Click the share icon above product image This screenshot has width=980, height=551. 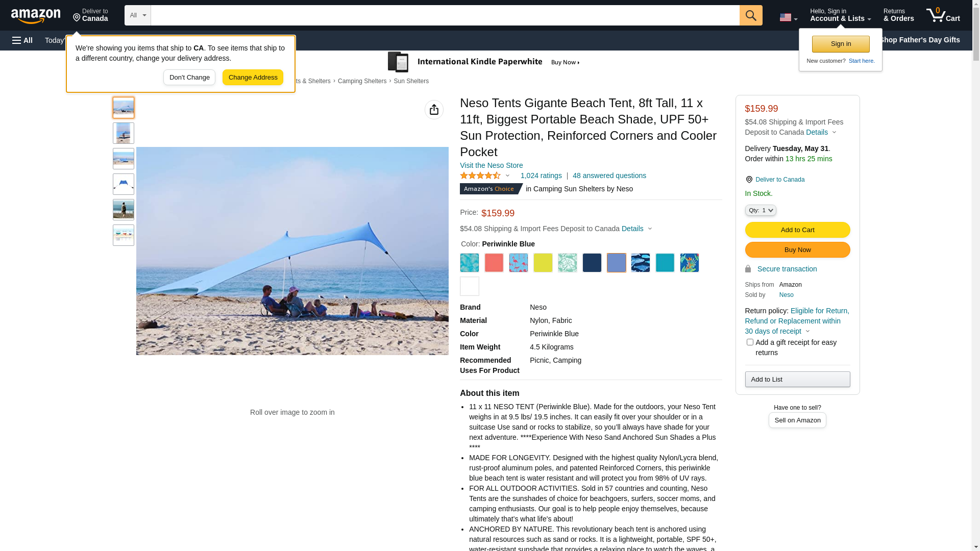point(434,110)
